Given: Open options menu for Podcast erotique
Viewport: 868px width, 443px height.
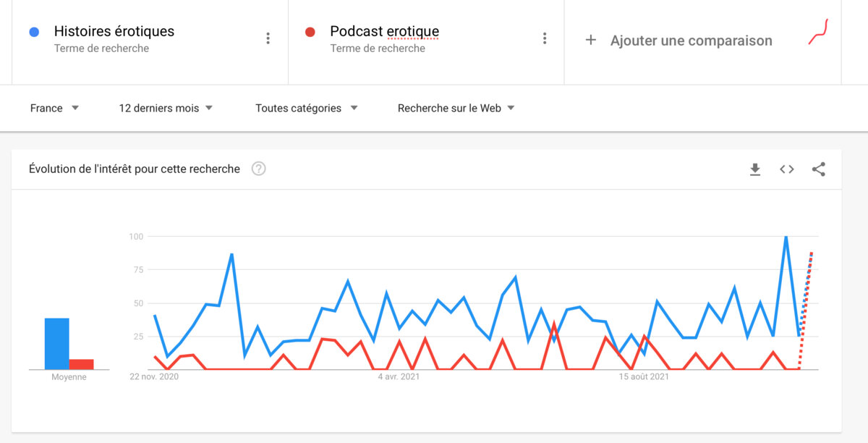Looking at the screenshot, I should [545, 38].
